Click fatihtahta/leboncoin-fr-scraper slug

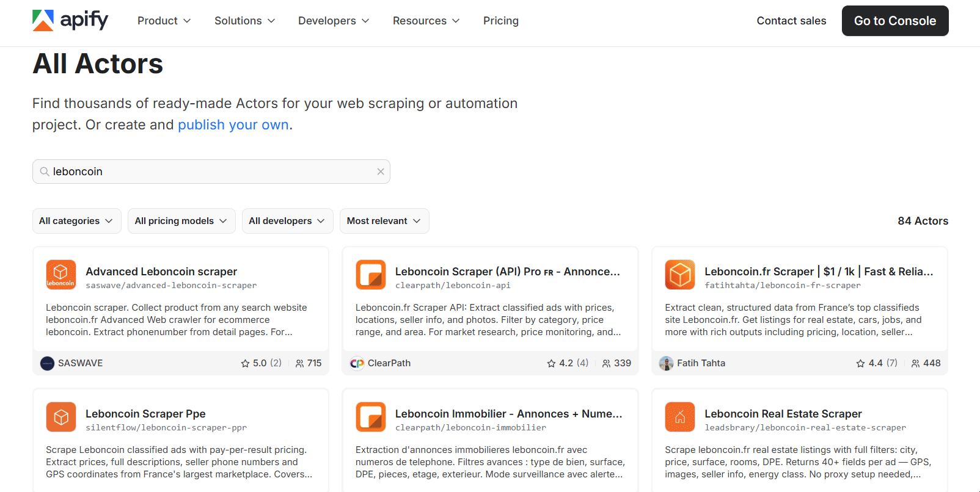click(783, 286)
